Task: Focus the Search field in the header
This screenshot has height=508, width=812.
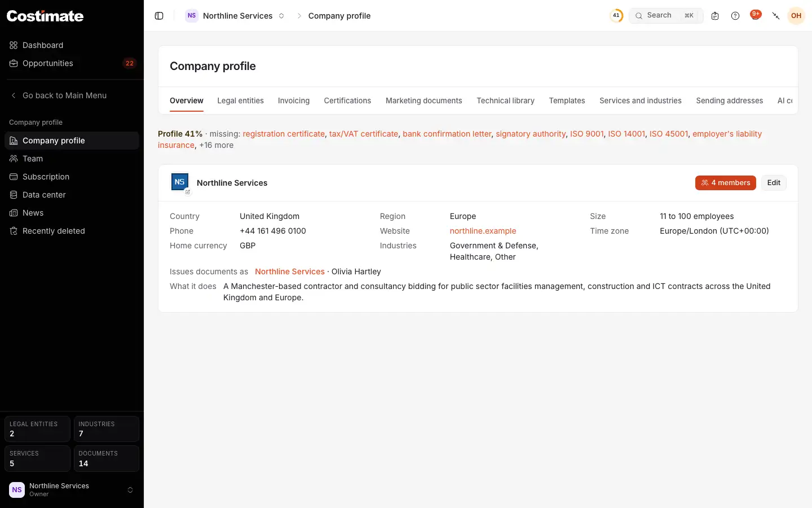Action: tap(666, 16)
